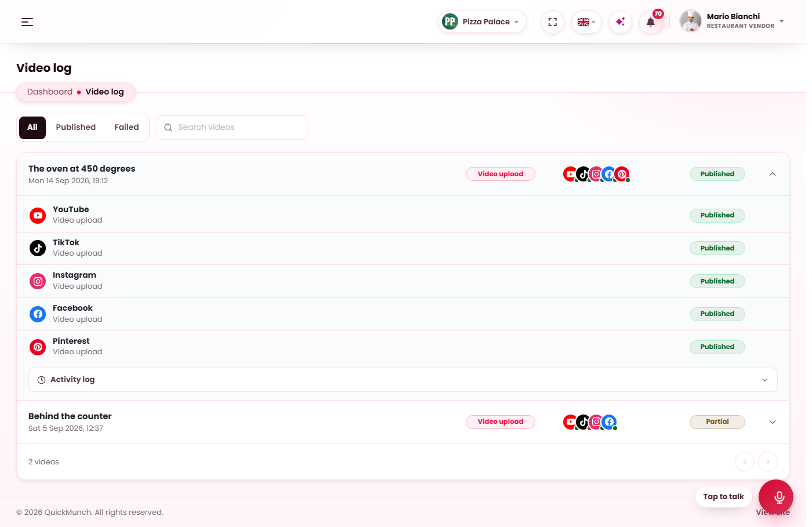
Task: Open notifications bell with 70 badge
Action: click(651, 22)
